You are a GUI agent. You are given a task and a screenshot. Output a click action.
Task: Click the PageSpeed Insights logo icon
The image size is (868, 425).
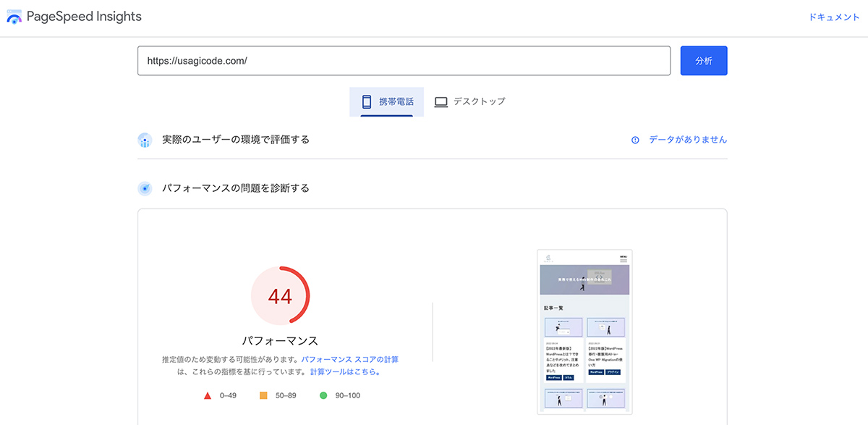14,17
